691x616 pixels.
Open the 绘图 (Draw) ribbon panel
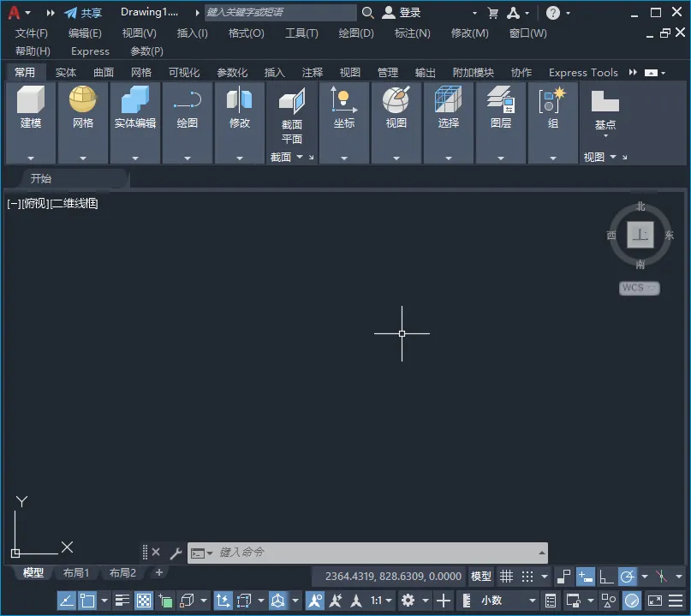[188, 123]
